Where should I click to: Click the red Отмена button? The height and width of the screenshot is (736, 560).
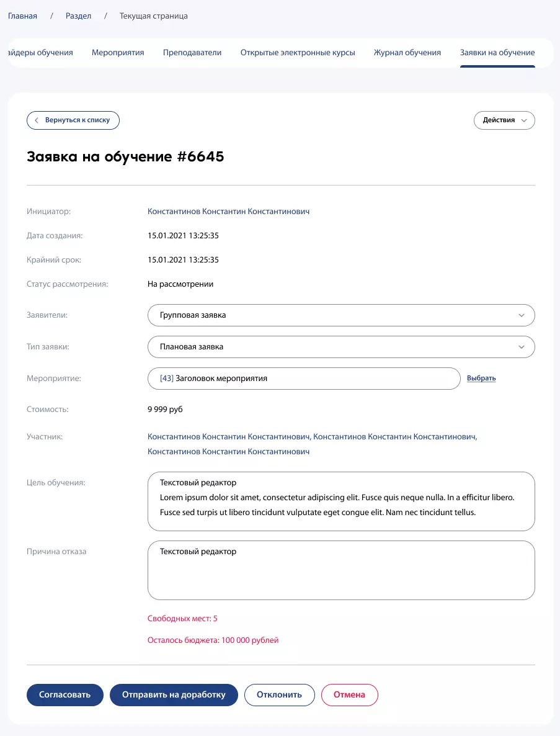click(349, 695)
